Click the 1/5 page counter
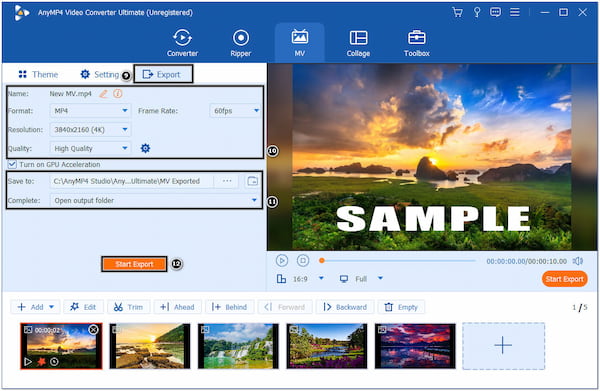The image size is (600, 391). 580,307
